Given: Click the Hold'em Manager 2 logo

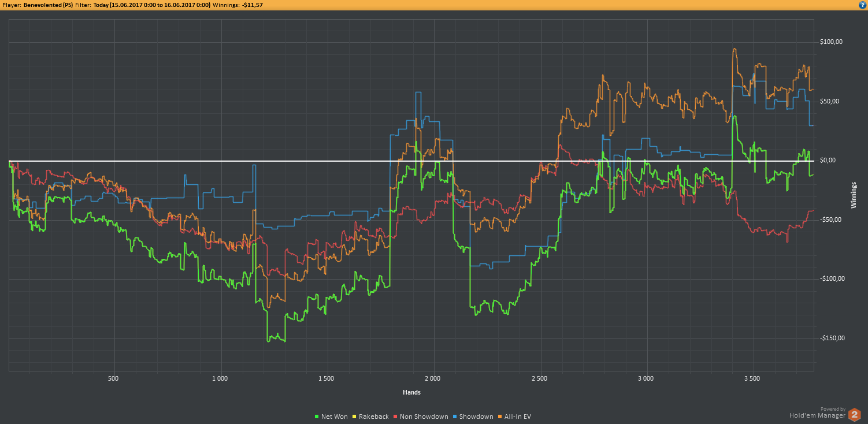Looking at the screenshot, I should 854,414.
